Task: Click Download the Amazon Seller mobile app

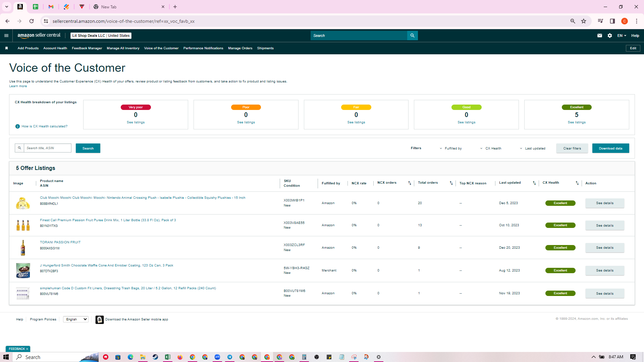Action: pyautogui.click(x=137, y=319)
